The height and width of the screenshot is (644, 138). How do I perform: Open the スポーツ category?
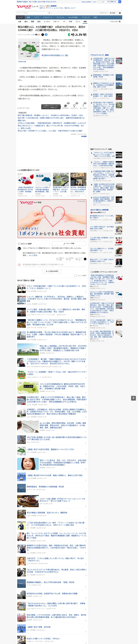[56, 21]
